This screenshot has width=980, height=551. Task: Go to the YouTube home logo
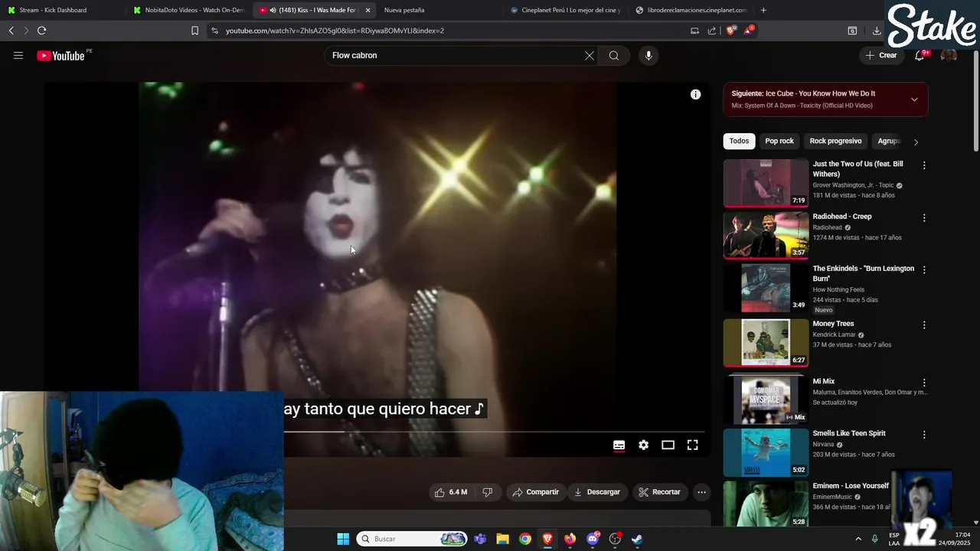[x=60, y=55]
